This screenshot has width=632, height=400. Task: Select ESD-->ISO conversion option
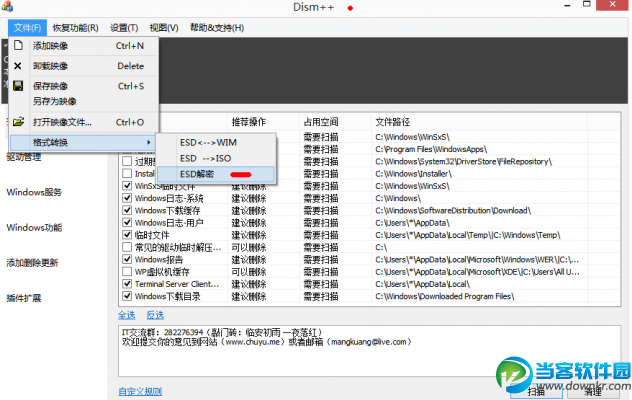[216, 158]
